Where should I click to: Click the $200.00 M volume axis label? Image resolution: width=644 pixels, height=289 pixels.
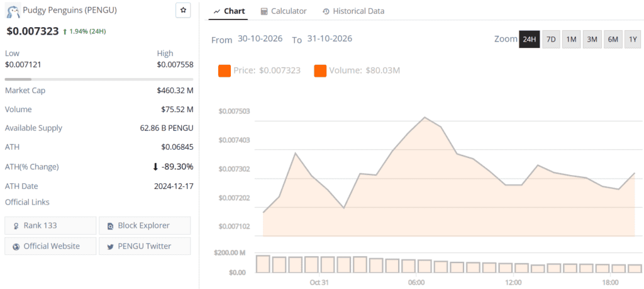point(229,253)
